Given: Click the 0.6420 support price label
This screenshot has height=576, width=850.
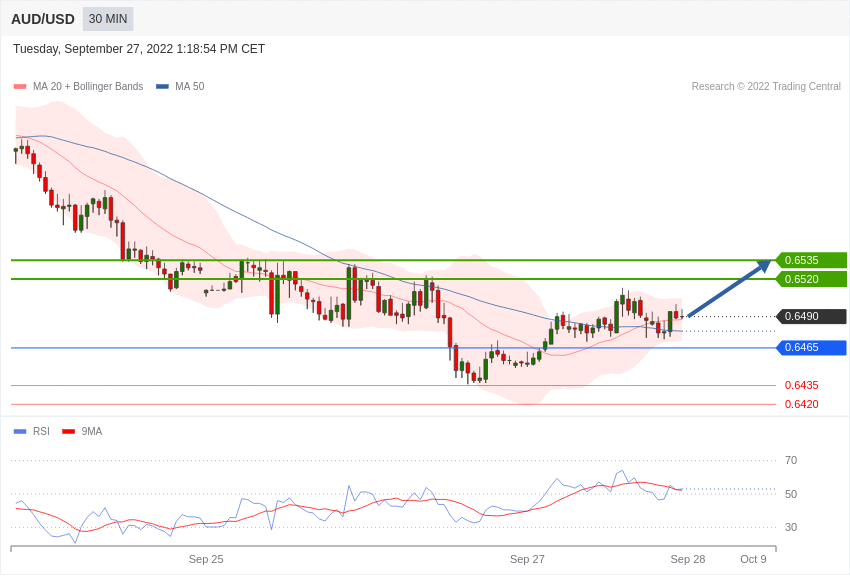Looking at the screenshot, I should click(802, 404).
